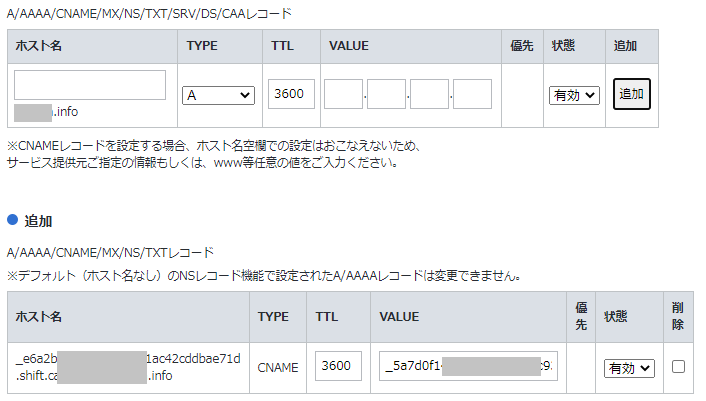Open the 有効 status dropdown in the CNAME row
Image resolution: width=706 pixels, height=401 pixels.
(x=629, y=368)
